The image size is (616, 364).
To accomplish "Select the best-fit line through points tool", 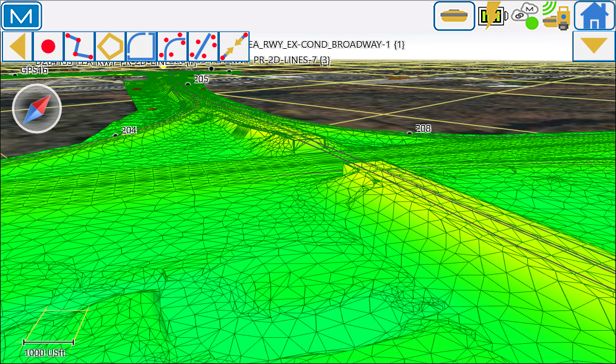I will pyautogui.click(x=203, y=47).
